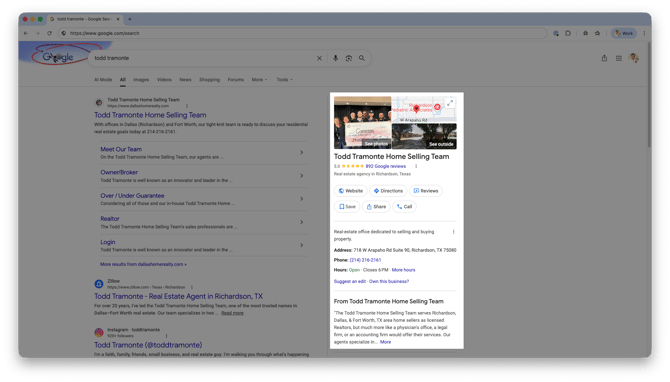The width and height of the screenshot is (670, 382).
Task: Switch to the Videos tab
Action: [164, 79]
